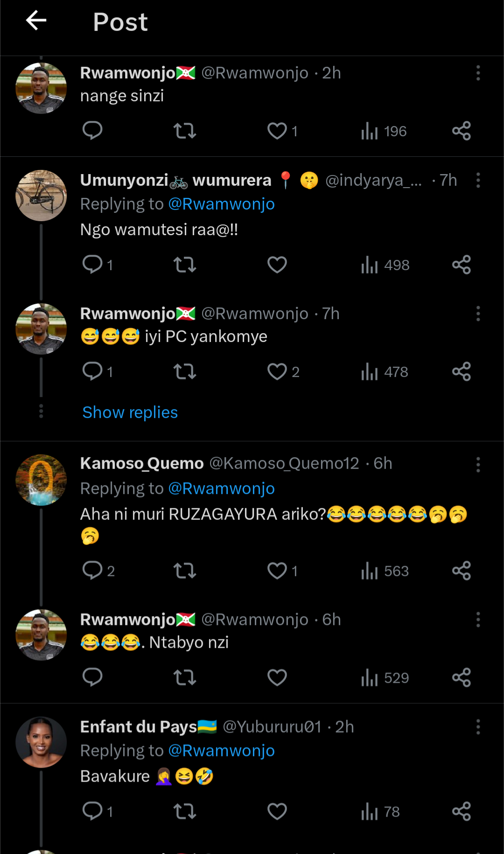
Task: Share the "iyi PC yankomye" post
Action: tap(462, 372)
